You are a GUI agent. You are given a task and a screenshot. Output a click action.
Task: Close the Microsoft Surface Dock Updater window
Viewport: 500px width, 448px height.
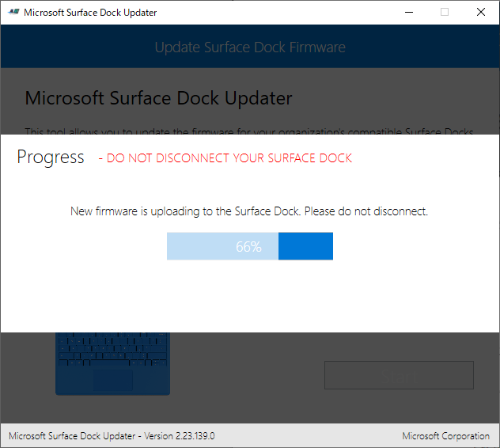pos(481,12)
